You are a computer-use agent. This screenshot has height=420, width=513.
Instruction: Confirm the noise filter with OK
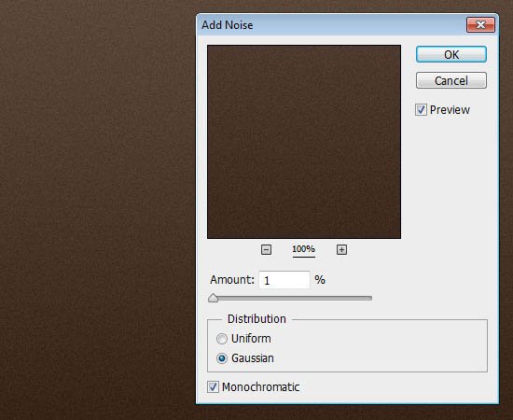point(451,54)
